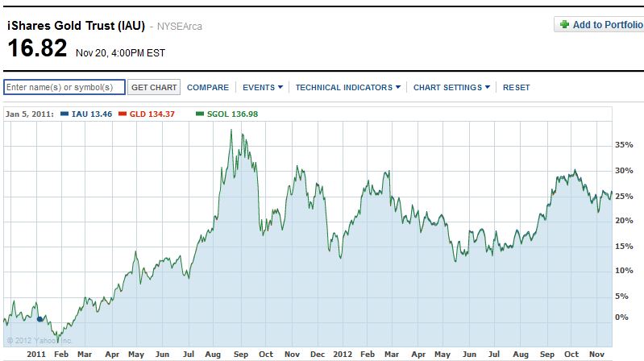Image resolution: width=644 pixels, height=361 pixels.
Task: Open the CHART SETTINGS dropdown
Action: coord(451,88)
